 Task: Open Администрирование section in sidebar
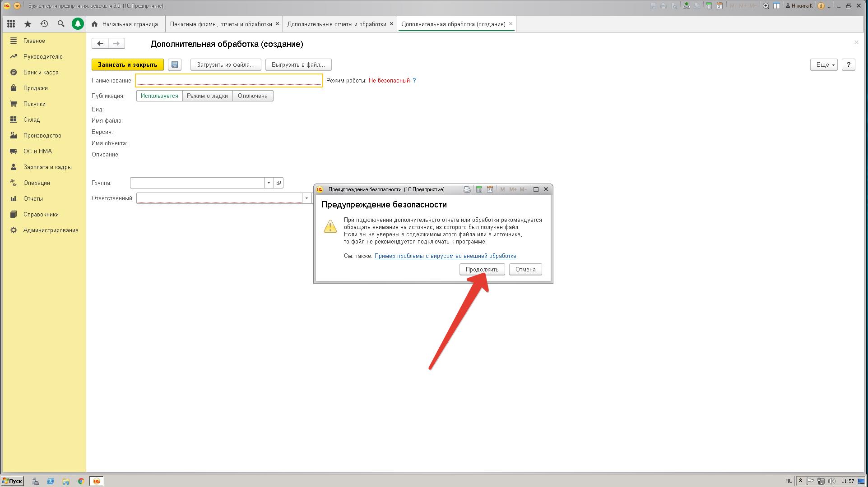(43, 230)
